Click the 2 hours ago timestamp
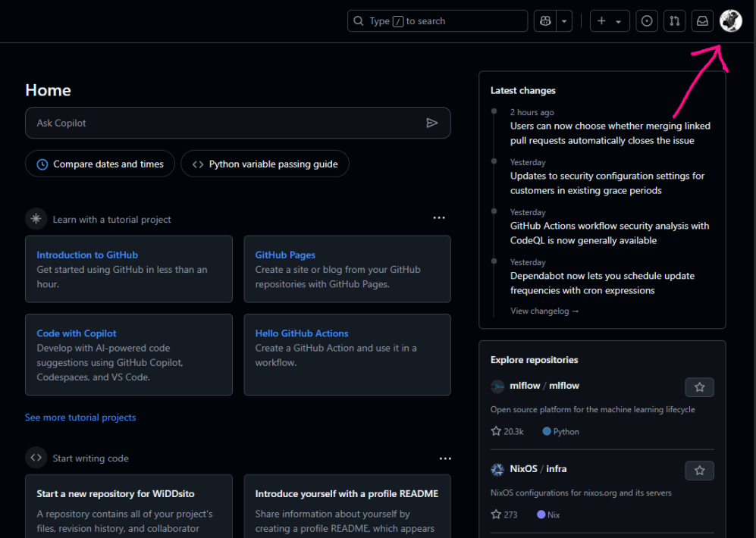The image size is (756, 538). coord(532,112)
